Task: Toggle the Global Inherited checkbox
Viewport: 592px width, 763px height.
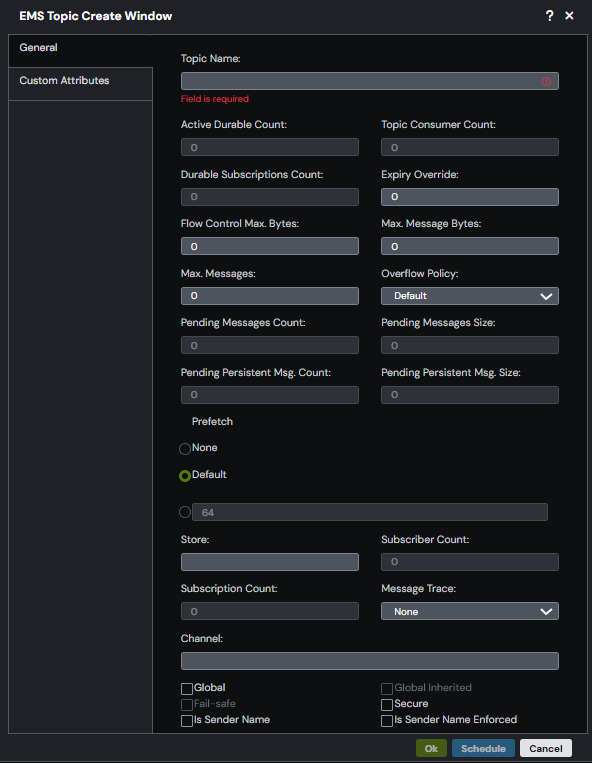Action: [x=387, y=689]
